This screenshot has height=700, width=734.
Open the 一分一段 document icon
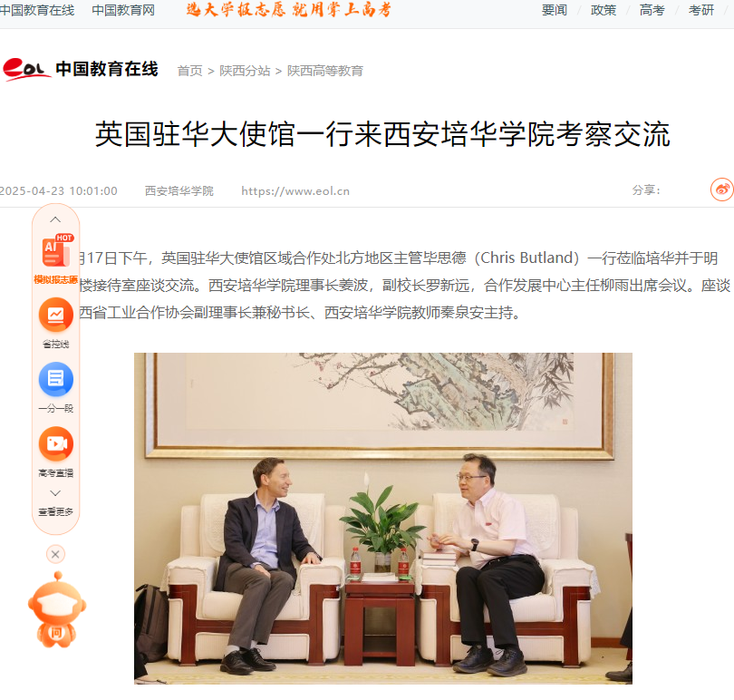tap(55, 379)
